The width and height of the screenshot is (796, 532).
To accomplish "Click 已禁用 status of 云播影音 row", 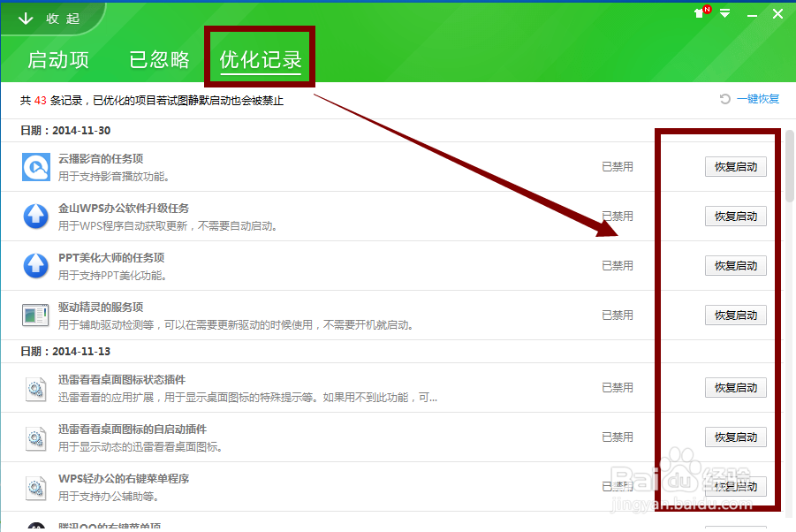I will click(618, 167).
